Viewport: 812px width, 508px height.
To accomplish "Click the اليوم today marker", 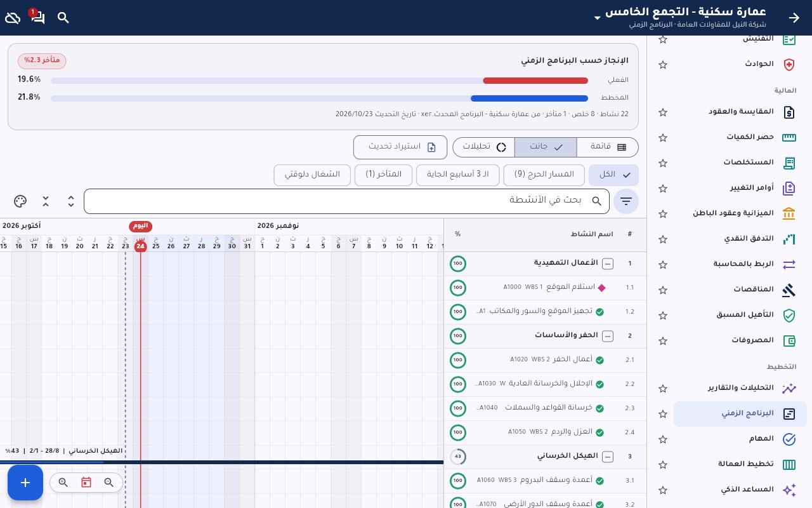I will pos(141,226).
